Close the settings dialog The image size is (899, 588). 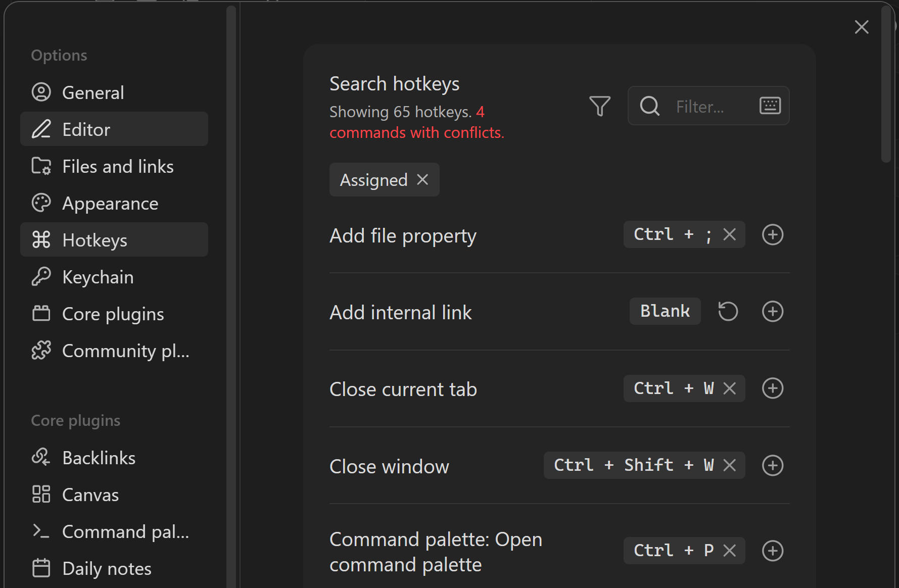point(861,27)
